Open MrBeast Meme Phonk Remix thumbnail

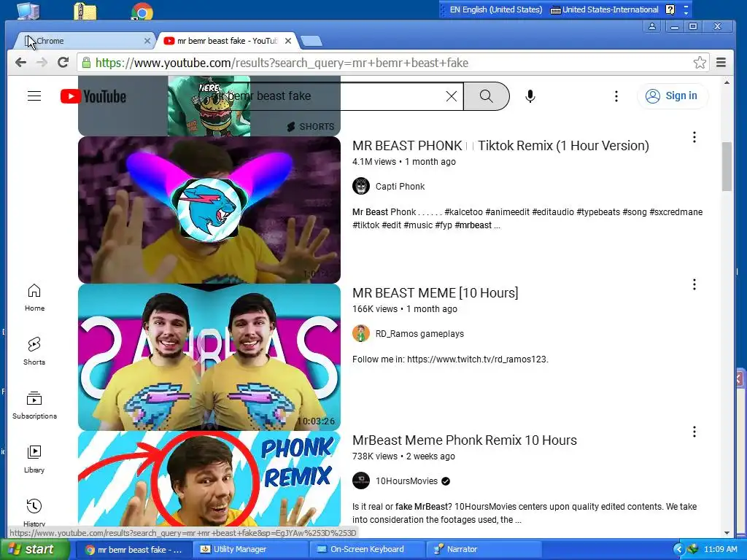click(x=209, y=478)
